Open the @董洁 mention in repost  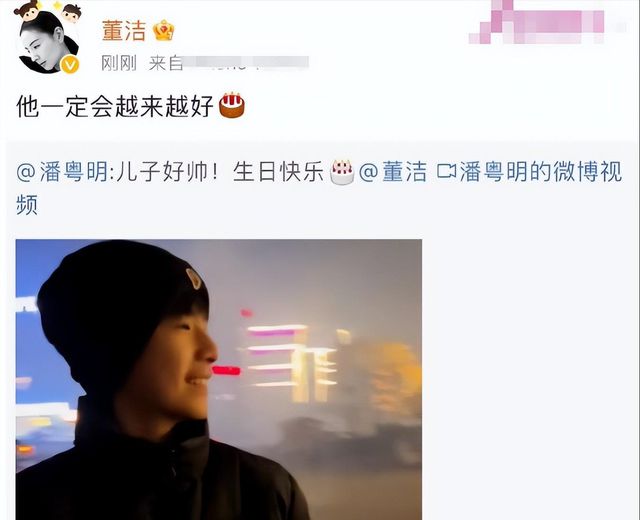point(393,171)
